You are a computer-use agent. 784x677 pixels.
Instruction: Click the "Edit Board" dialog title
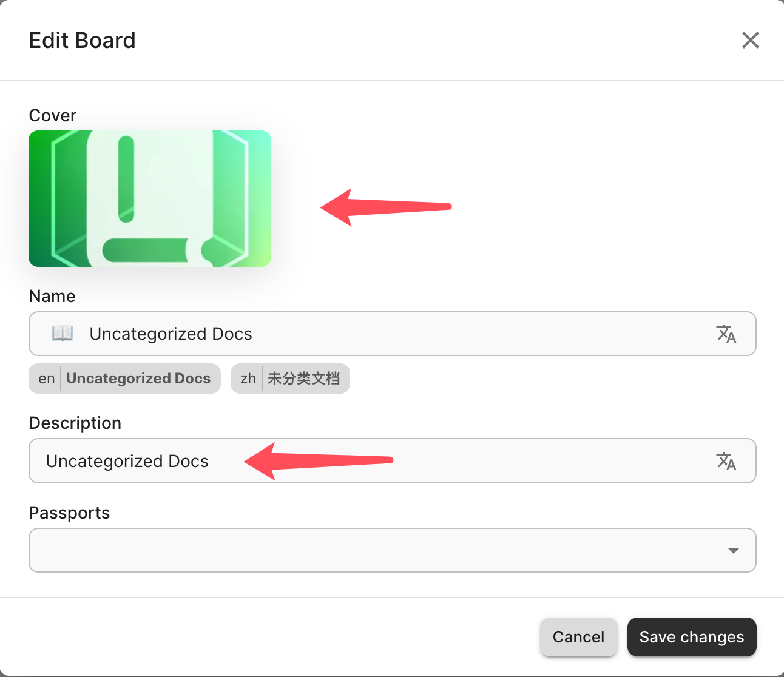pos(83,41)
